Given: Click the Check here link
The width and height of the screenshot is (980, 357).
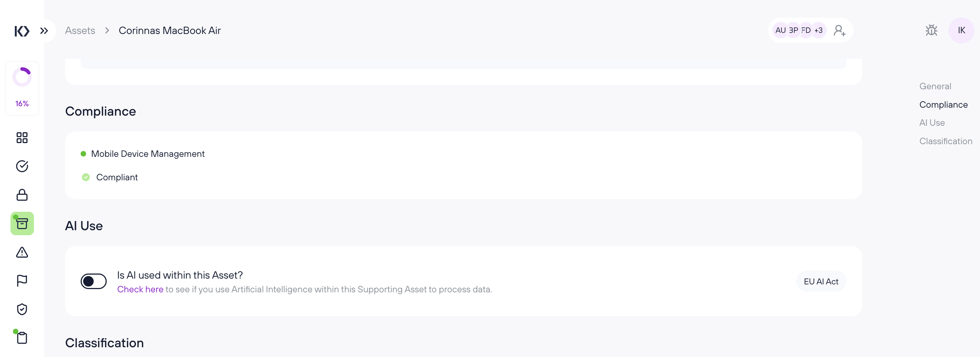Looking at the screenshot, I should click(x=140, y=289).
